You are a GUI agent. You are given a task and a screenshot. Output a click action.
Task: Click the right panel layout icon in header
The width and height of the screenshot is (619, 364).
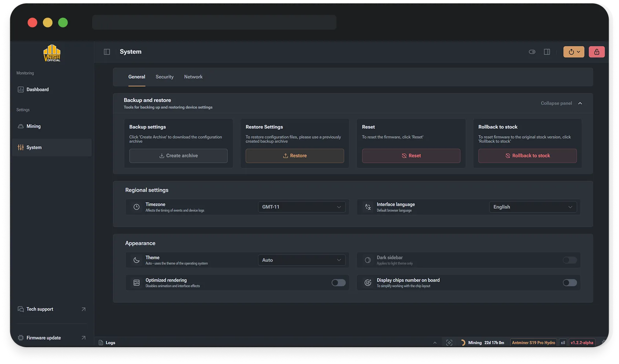coord(547,52)
